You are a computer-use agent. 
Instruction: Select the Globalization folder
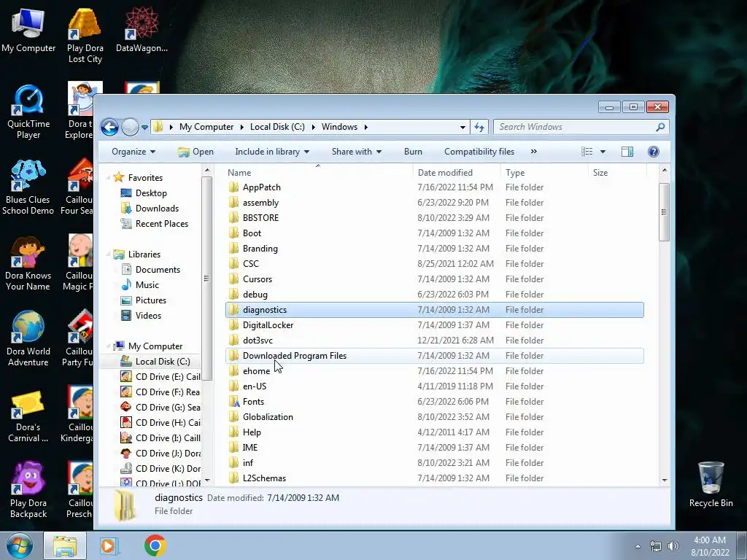click(x=268, y=416)
